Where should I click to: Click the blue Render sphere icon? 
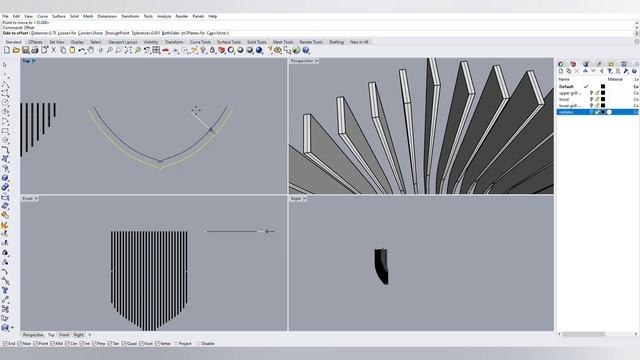click(259, 50)
